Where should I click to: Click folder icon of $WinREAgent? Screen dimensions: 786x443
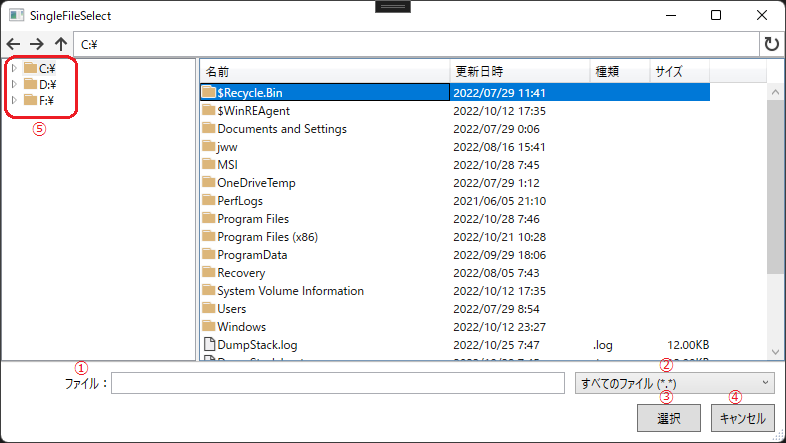click(x=209, y=110)
